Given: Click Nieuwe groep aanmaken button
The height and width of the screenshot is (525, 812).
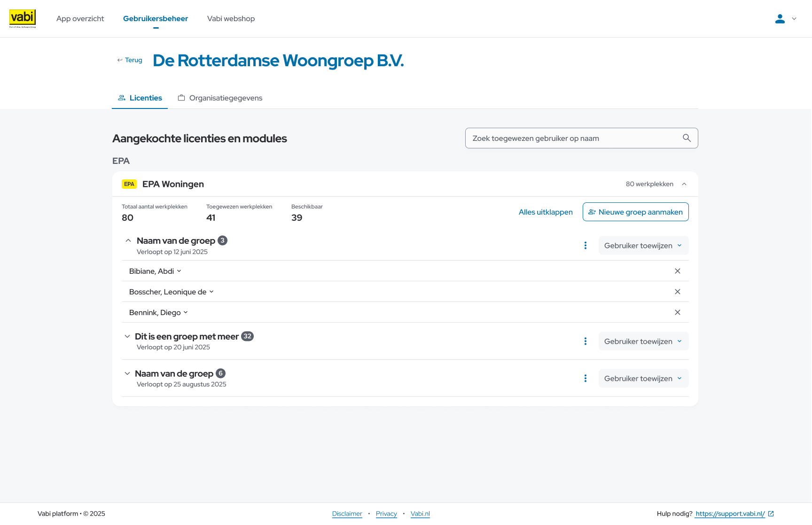Looking at the screenshot, I should 635,212.
